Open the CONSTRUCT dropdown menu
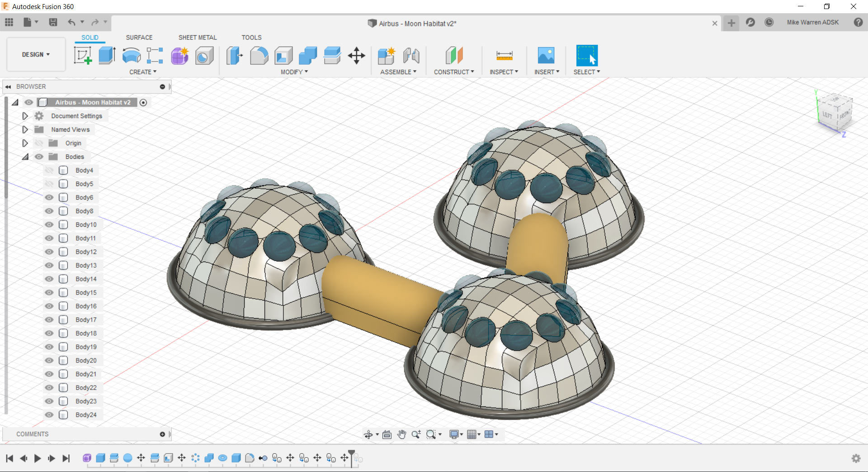 454,72
